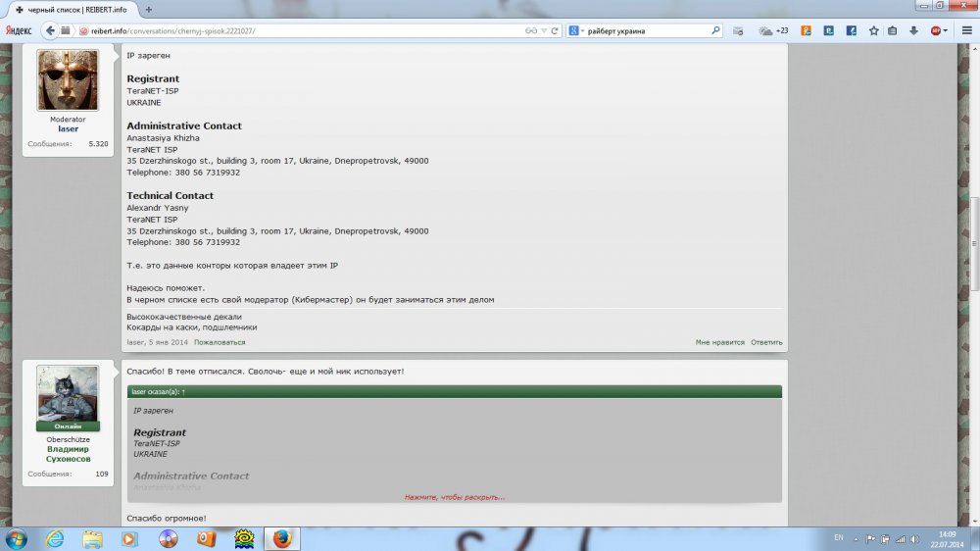
Task: Click the 'Кокарды на каски, подшлемники' signature text
Action: click(191, 327)
